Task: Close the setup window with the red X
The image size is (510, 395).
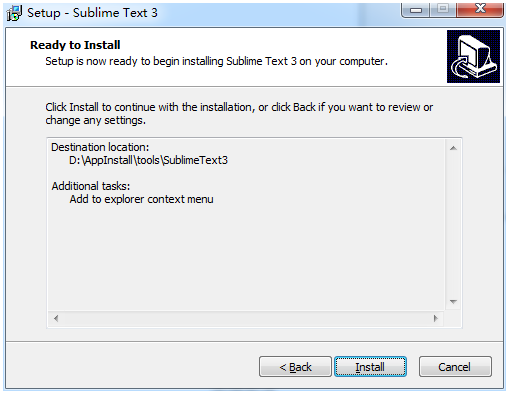Action: click(x=480, y=9)
